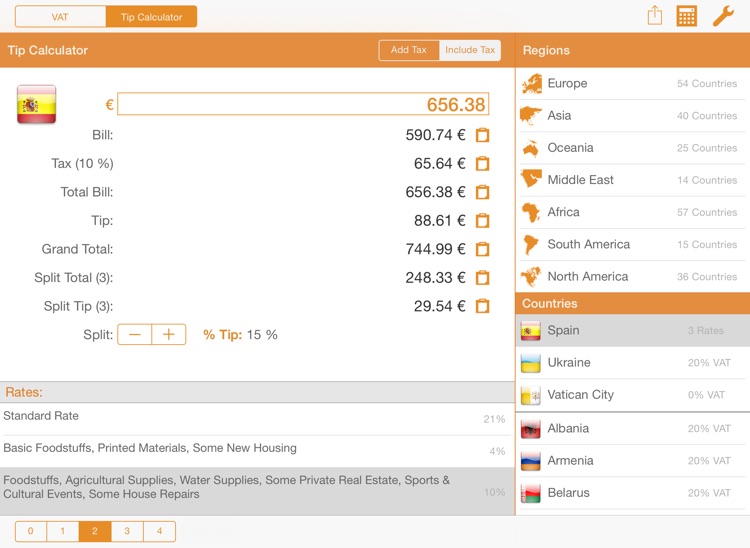Select the Asia region map icon

[531, 116]
